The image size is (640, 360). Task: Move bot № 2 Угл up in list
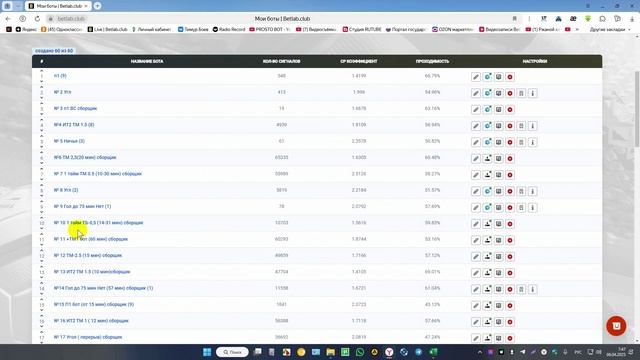click(42, 87)
